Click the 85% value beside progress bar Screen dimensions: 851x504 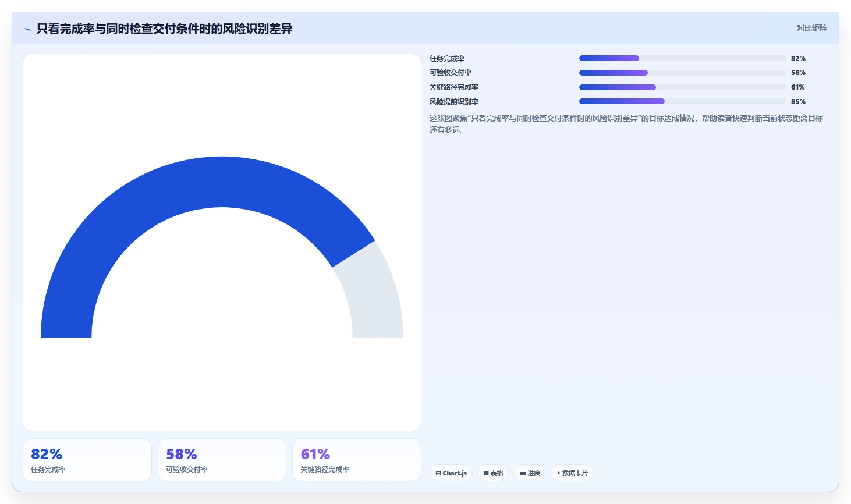798,102
